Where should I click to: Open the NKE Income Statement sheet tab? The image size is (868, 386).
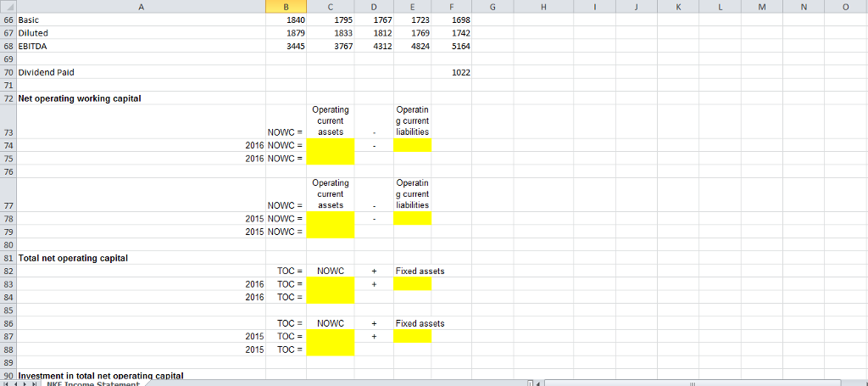pos(93,383)
